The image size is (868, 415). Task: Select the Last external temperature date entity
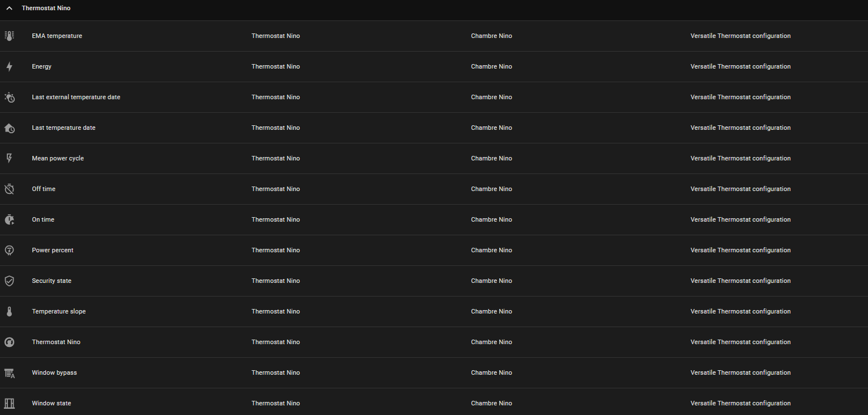[x=76, y=97]
